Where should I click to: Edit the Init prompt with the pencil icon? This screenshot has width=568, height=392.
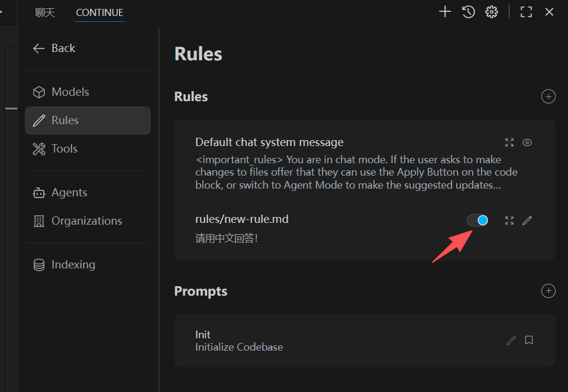coord(511,341)
